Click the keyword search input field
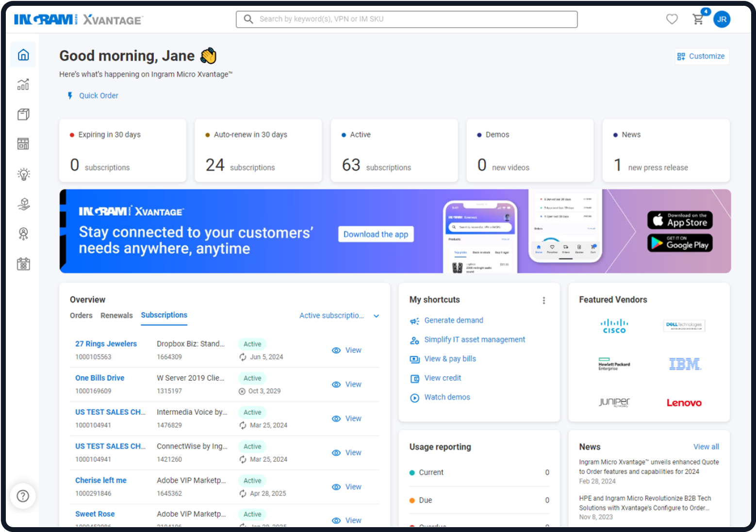The height and width of the screenshot is (532, 756). 412,19
